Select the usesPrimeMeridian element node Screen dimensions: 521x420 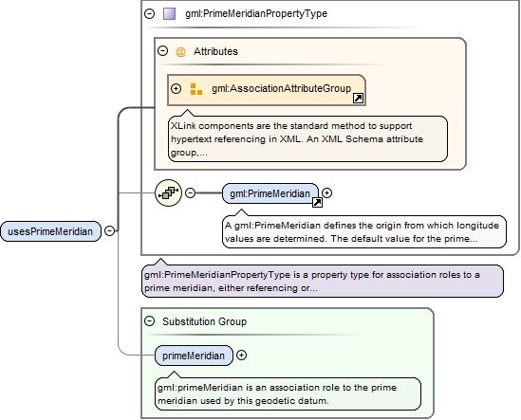point(50,231)
